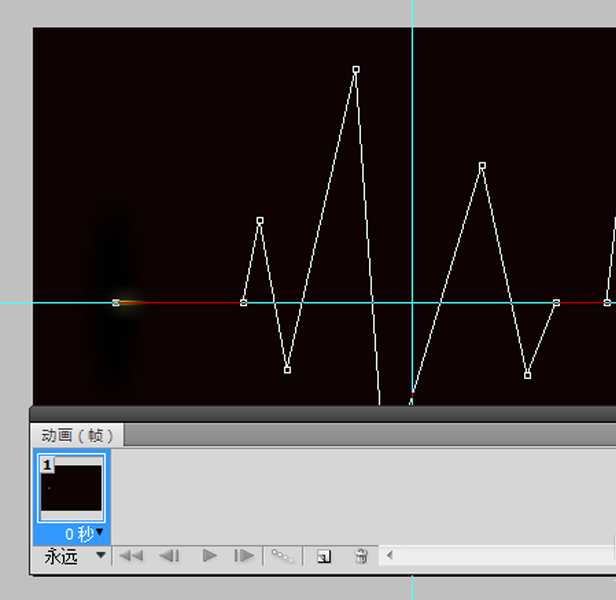Go to the first animation frame
Viewport: 616px width, 600px height.
tap(131, 557)
